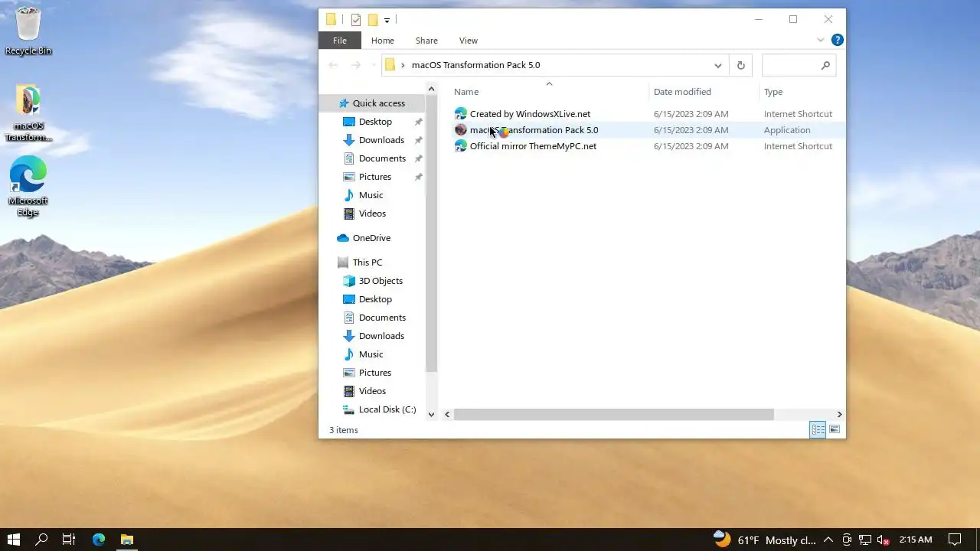Switch to the Home ribbon tab
Viewport: 980px width, 551px height.
pos(383,41)
